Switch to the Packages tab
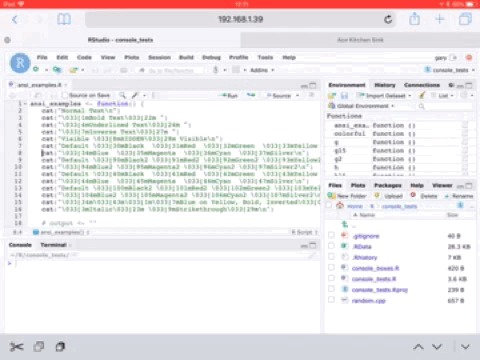This screenshot has height=360, width=480. click(x=388, y=185)
